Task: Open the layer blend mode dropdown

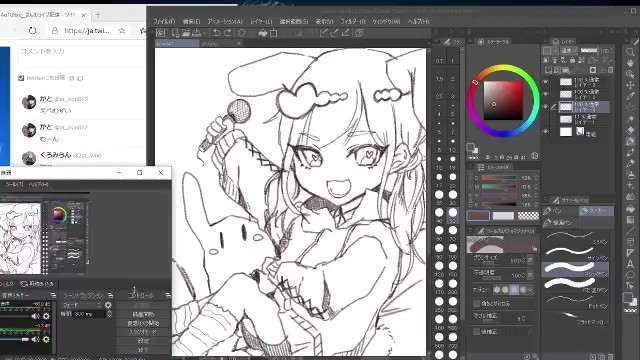Action: pyautogui.click(x=569, y=51)
